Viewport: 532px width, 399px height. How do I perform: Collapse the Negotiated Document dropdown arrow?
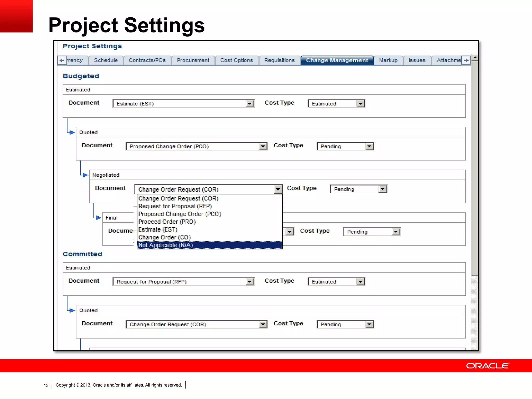(278, 189)
